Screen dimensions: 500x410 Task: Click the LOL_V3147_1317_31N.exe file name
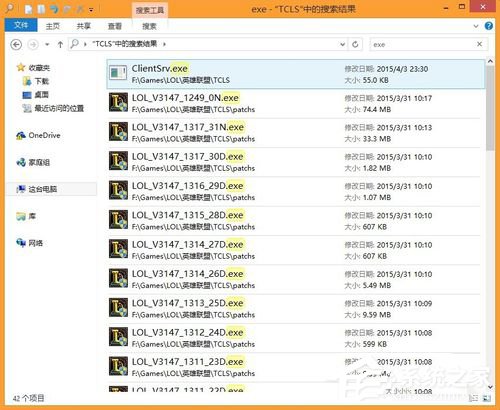(188, 127)
